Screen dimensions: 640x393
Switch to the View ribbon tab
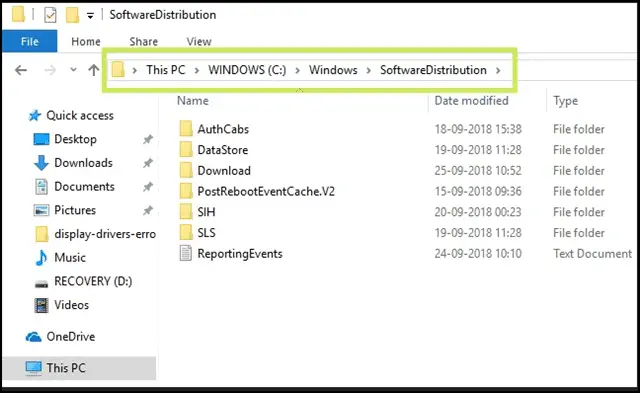(199, 42)
